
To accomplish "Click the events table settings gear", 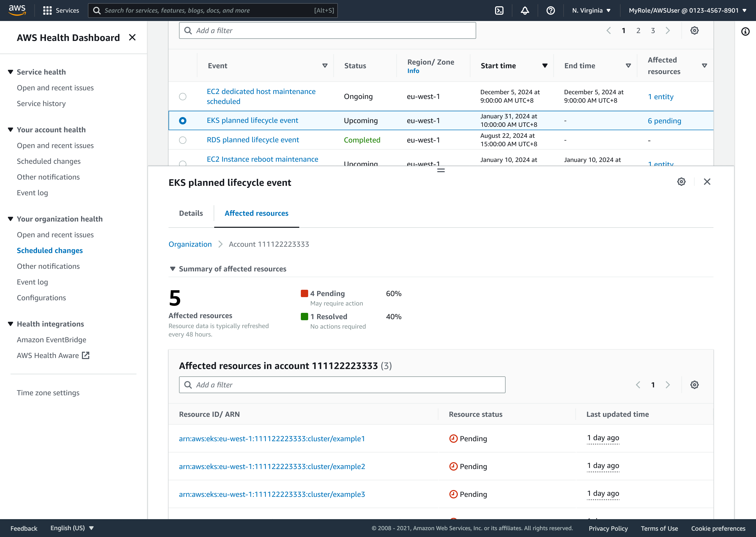I will pyautogui.click(x=694, y=30).
